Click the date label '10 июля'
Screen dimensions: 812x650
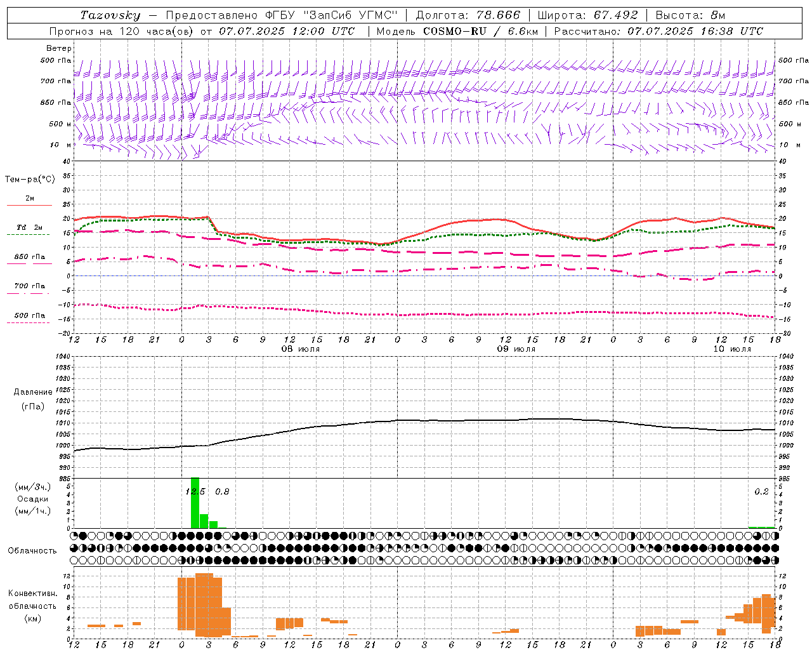click(732, 349)
